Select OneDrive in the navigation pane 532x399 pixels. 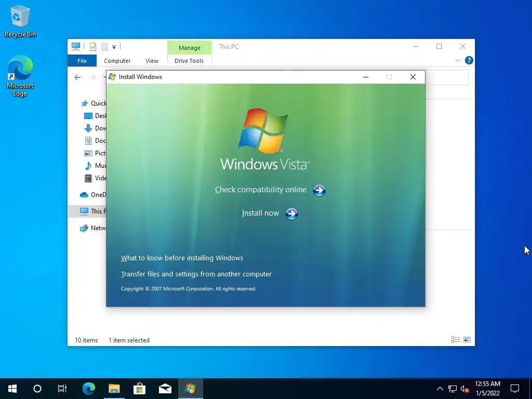click(94, 194)
